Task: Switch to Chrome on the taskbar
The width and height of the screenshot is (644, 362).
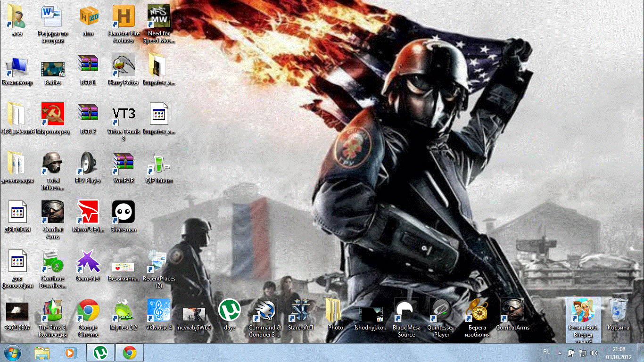Action: tap(130, 353)
